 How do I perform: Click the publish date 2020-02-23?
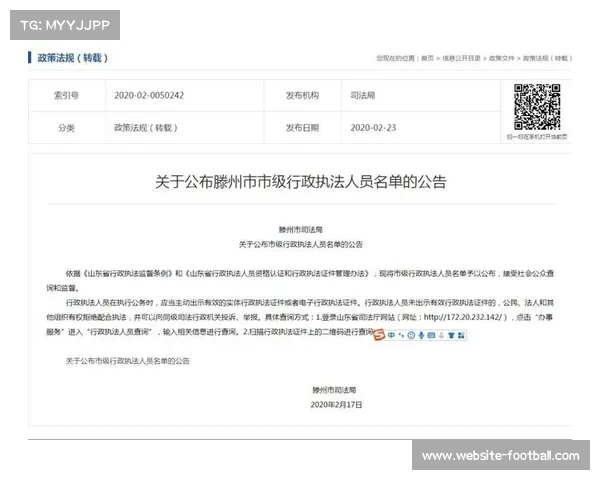point(373,128)
